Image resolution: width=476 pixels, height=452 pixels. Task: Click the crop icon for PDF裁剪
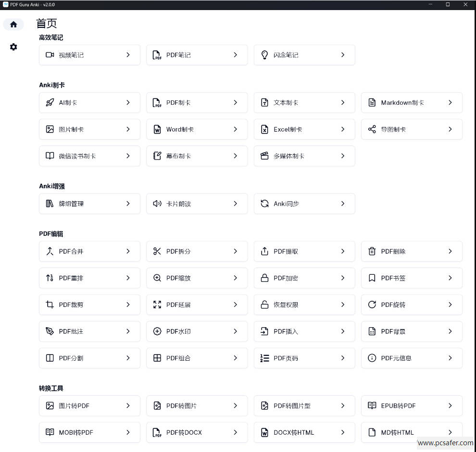(50, 305)
